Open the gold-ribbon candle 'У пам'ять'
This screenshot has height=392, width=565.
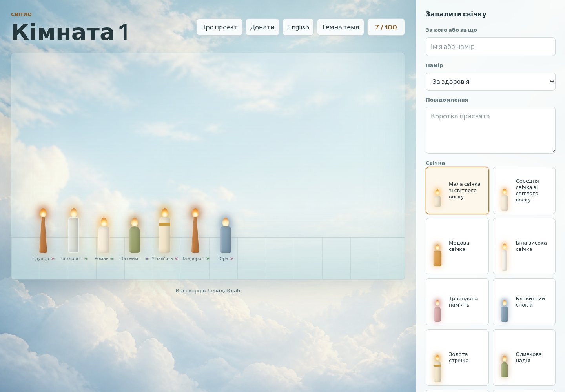click(165, 231)
